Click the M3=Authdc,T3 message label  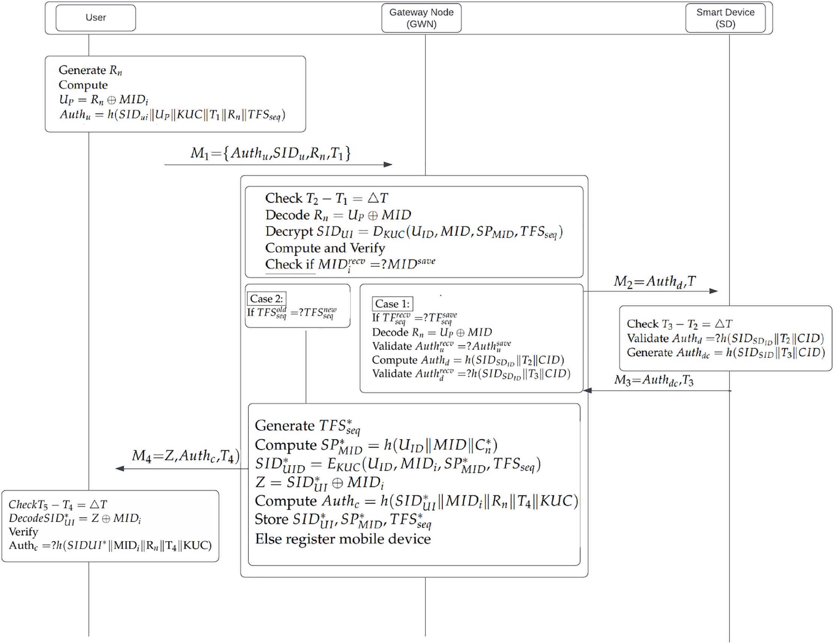pyautogui.click(x=654, y=380)
